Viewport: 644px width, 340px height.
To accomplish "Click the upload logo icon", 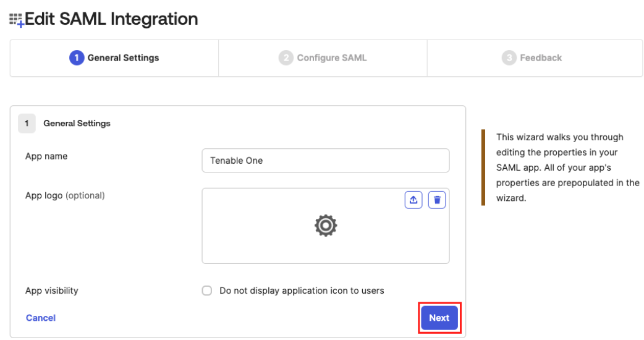I will 413,200.
